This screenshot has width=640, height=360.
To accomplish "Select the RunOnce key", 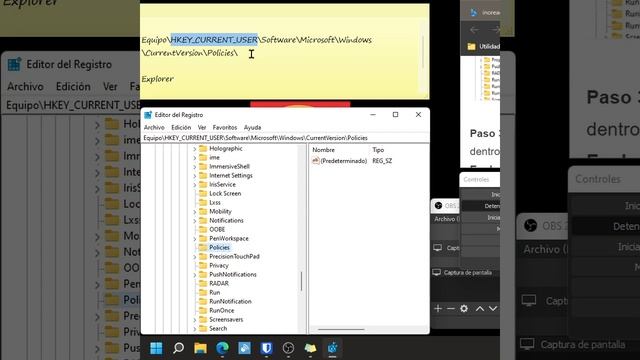I will [x=222, y=310].
